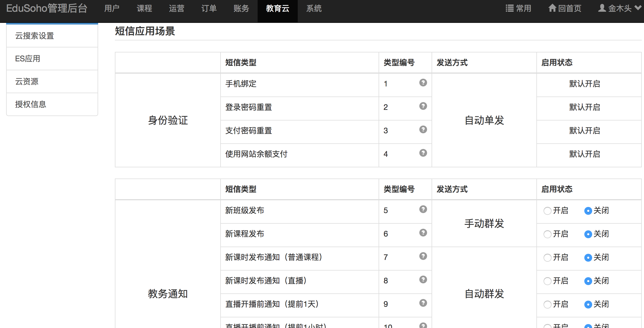
Task: Enable 开启 radio for 新班级发布
Action: pos(547,211)
